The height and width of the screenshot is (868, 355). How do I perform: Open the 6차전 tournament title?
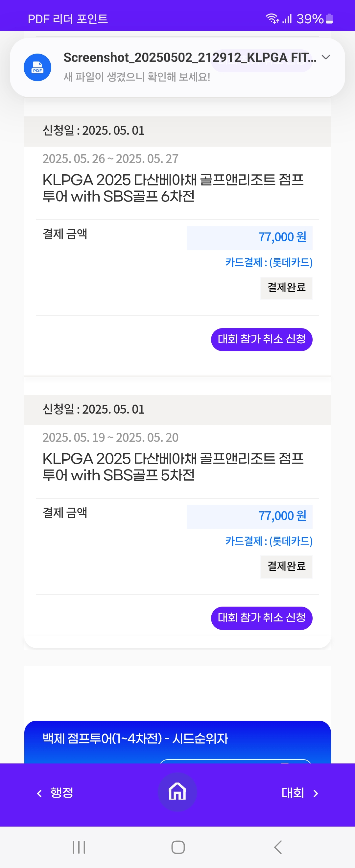point(173,188)
